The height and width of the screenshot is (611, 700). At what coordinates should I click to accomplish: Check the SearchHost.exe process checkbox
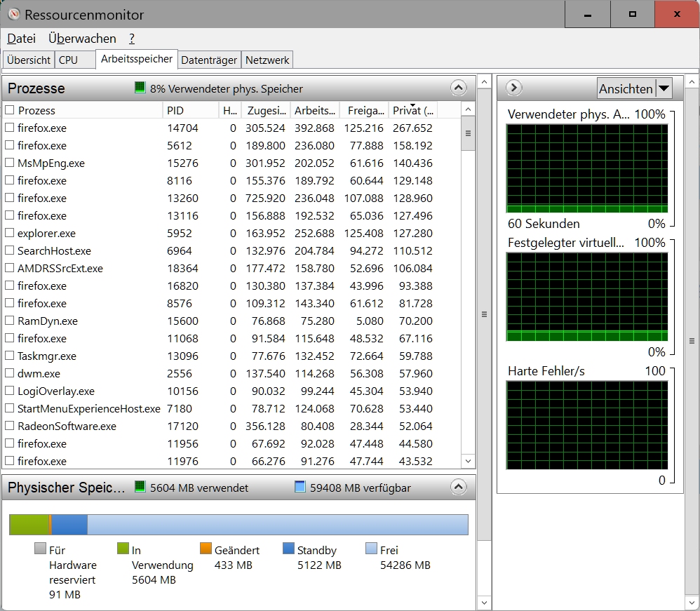click(x=10, y=250)
